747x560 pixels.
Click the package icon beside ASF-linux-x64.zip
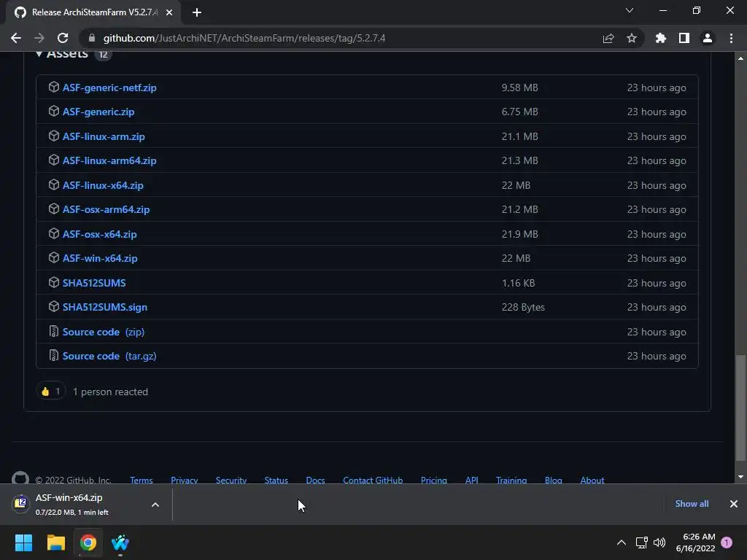(x=54, y=184)
